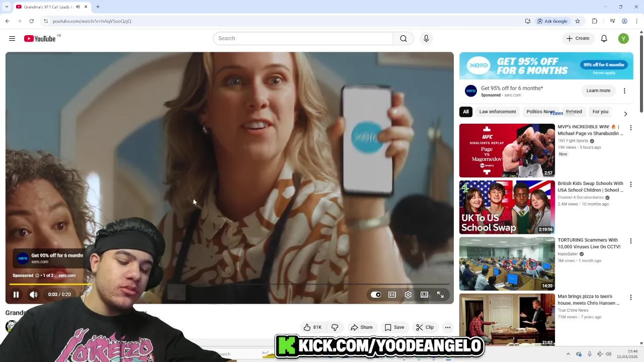This screenshot has height=362, width=644.
Task: Click the YouTube search field
Action: tap(303, 39)
